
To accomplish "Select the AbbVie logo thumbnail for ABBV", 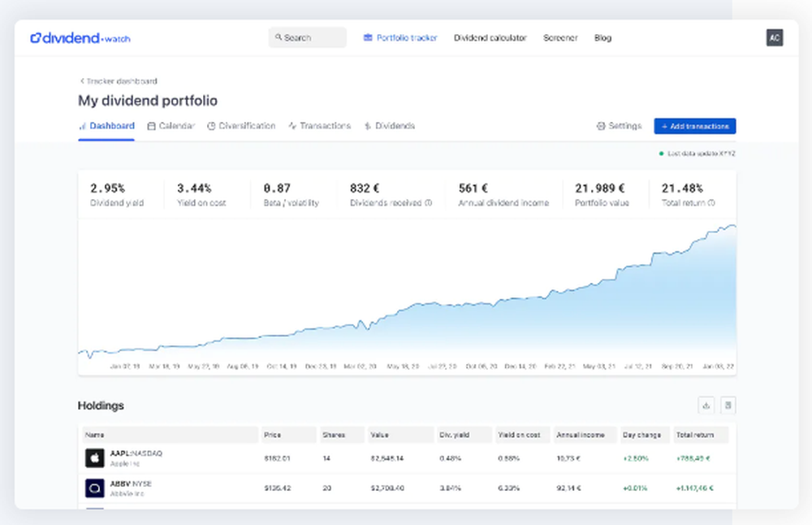I will pos(93,488).
